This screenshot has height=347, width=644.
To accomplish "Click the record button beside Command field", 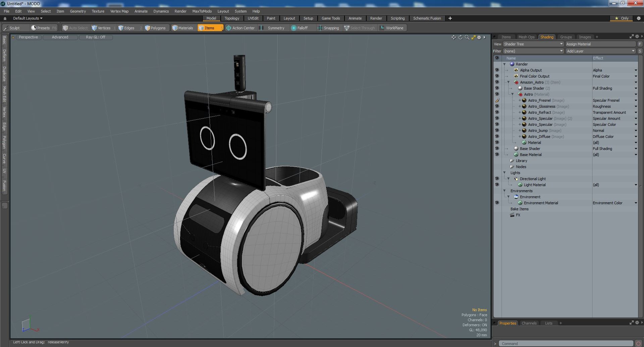I will click(x=638, y=344).
